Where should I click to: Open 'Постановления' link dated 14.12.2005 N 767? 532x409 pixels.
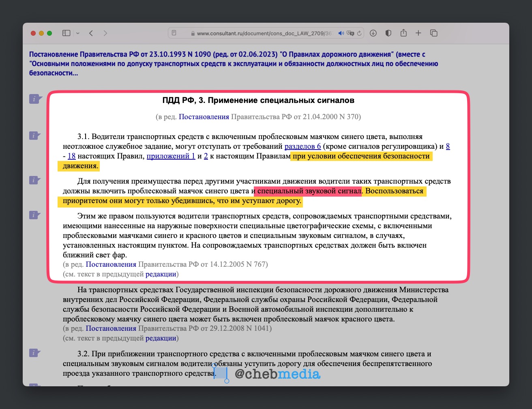[x=111, y=264]
